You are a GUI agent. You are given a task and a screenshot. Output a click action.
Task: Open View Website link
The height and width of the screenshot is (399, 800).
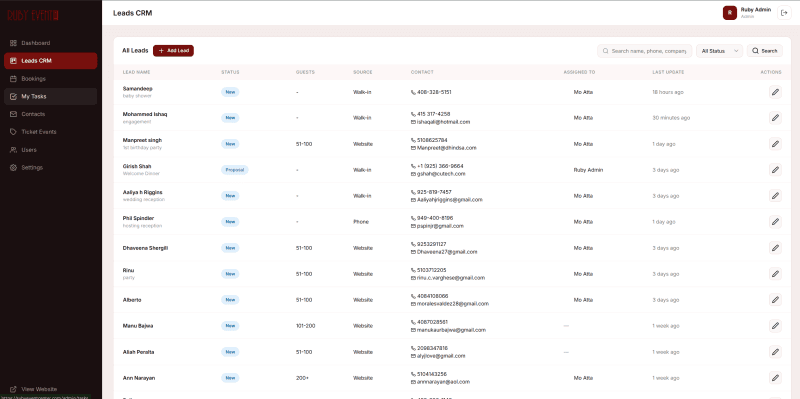34,389
